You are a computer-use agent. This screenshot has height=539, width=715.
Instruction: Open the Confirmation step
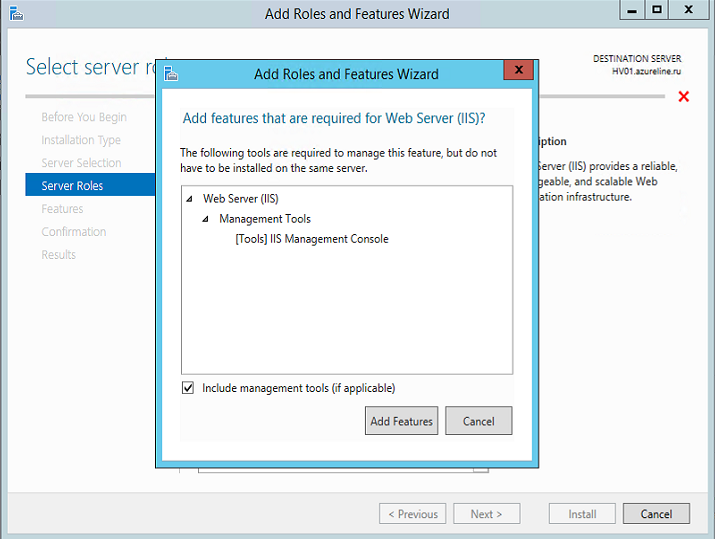[x=74, y=232]
